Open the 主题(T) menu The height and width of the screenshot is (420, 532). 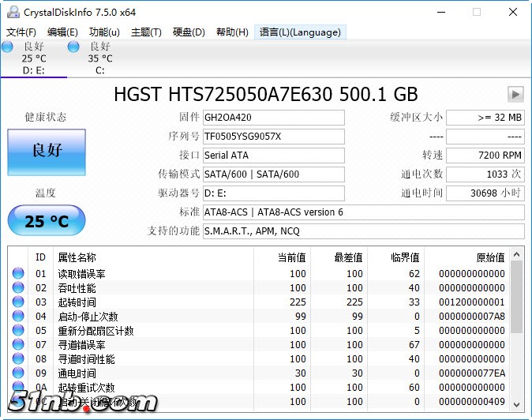coord(146,32)
